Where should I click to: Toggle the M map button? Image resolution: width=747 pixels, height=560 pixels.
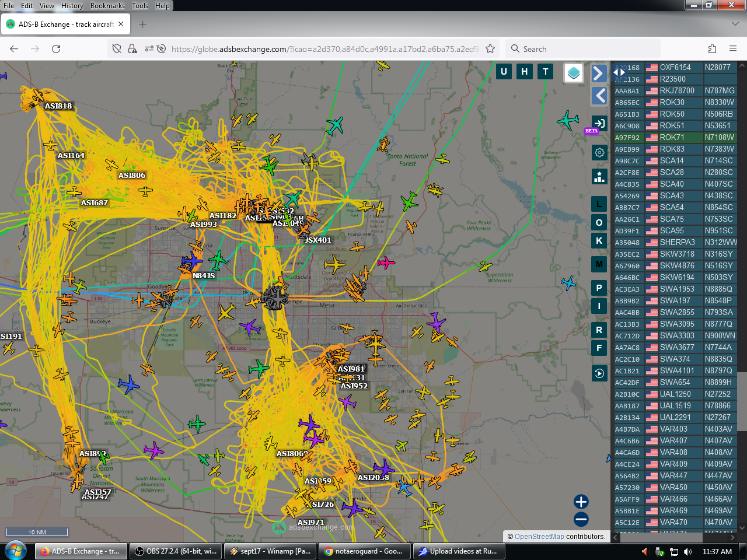pos(599,264)
